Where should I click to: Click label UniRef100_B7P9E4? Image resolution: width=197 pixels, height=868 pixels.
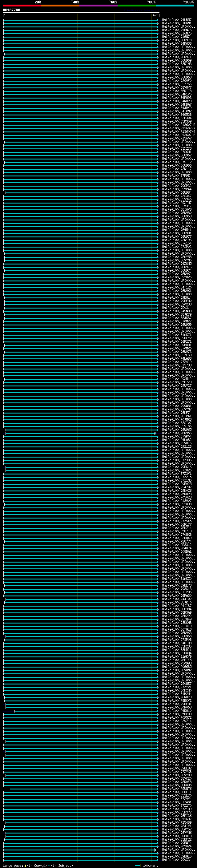[x=177, y=176]
